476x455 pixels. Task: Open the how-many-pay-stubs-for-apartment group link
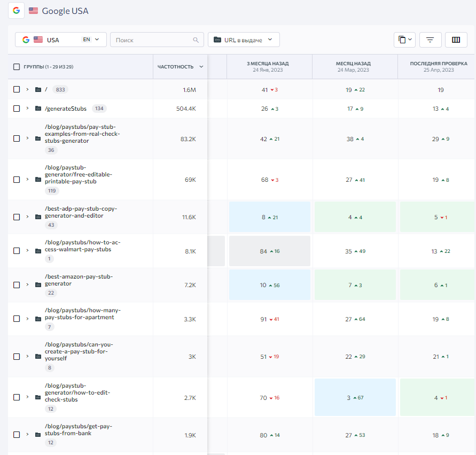point(83,314)
